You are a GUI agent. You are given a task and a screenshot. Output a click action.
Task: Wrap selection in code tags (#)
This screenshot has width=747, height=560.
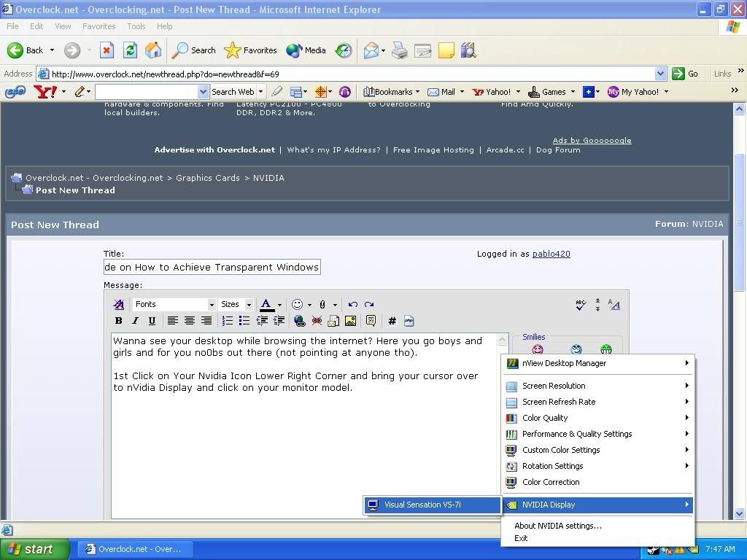click(392, 321)
